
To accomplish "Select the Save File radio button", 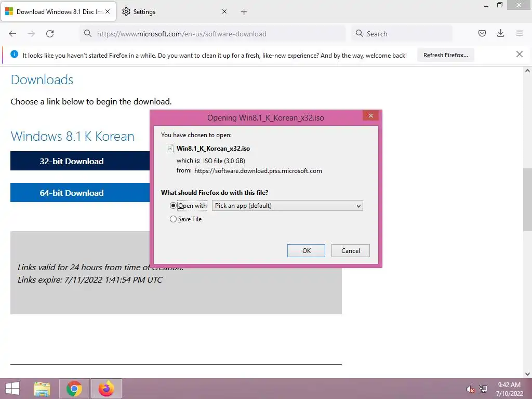I will click(173, 219).
